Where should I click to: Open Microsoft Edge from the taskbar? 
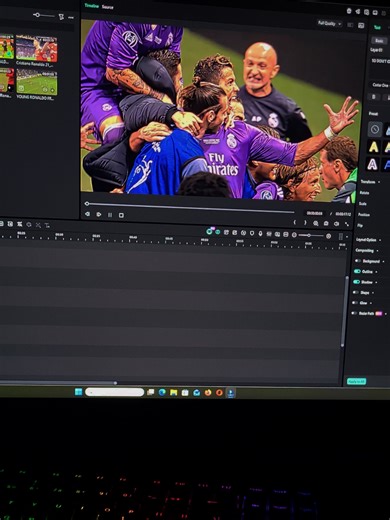point(162,392)
